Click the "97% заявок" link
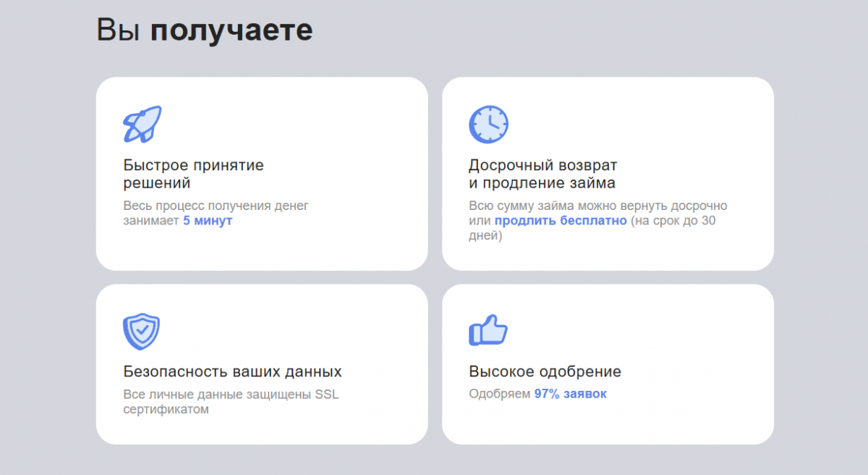 [570, 394]
